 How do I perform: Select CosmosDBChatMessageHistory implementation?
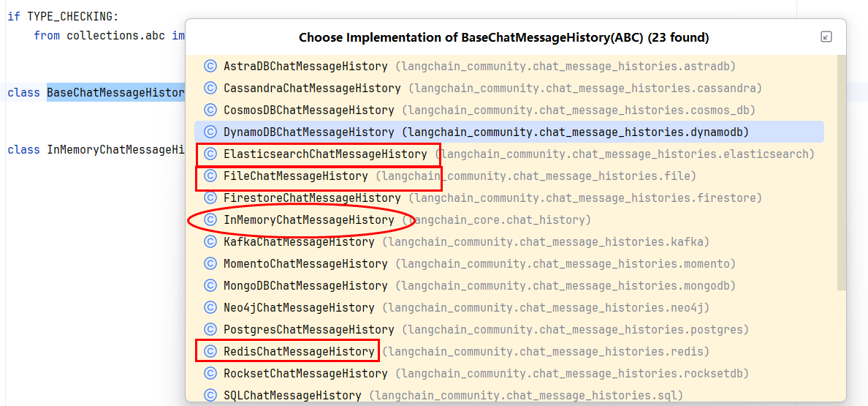509,110
